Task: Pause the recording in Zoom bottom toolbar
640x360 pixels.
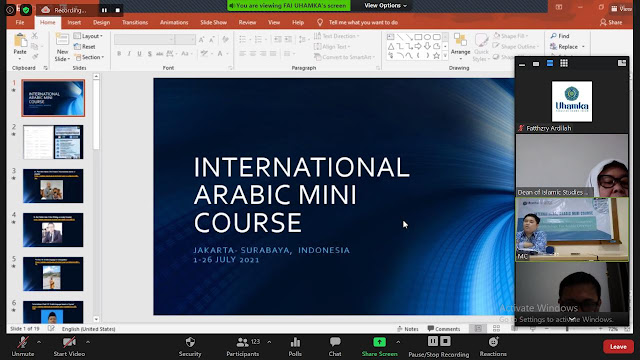Action: point(433,341)
